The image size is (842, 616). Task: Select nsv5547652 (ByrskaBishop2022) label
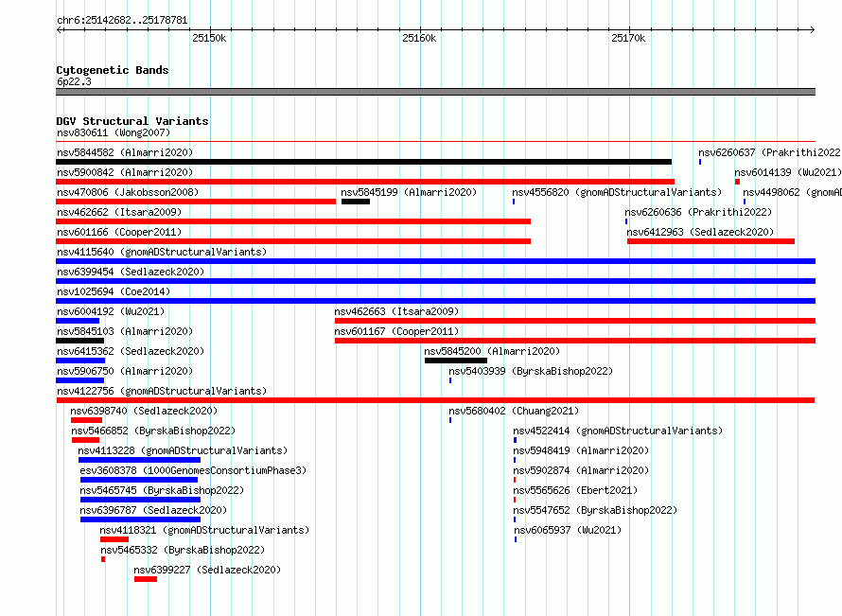595,510
